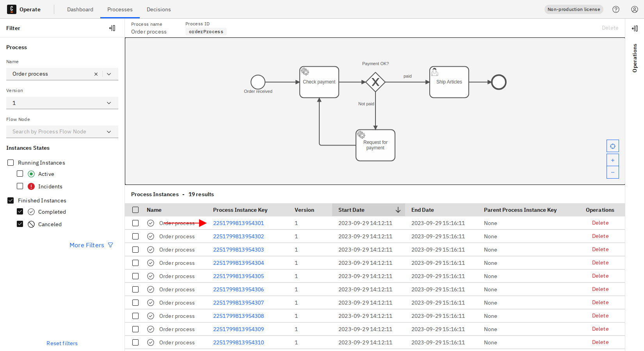Reset the diagram zoom with the refresh icon
Viewport: 644px width, 351px height.
click(x=612, y=145)
